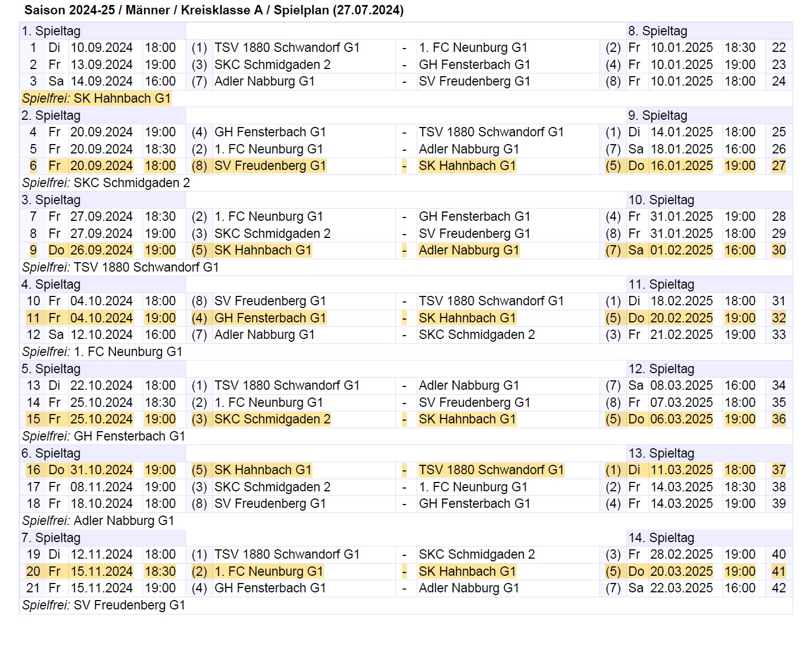Click the date 31.10.2024

pos(102,470)
